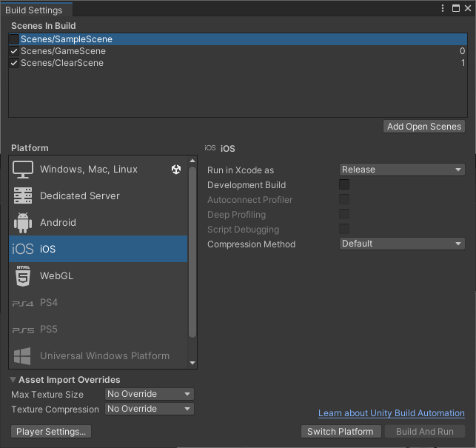Toggle the Script Debugging checkbox
The image size is (476, 448).
344,229
